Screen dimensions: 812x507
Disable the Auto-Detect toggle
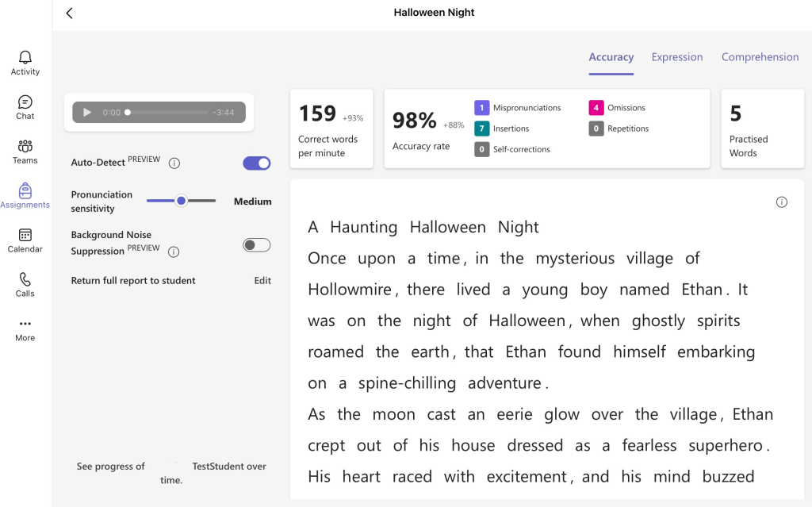pos(256,163)
